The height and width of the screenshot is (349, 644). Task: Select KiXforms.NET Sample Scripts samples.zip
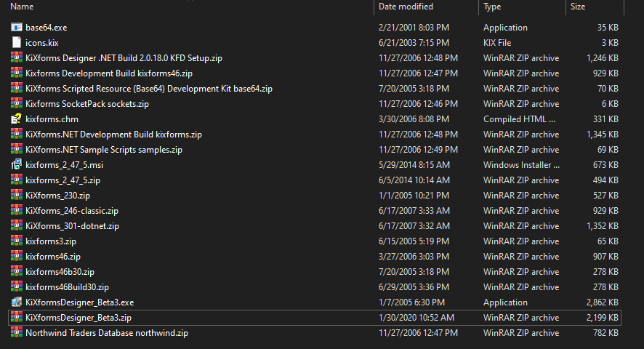point(103,150)
